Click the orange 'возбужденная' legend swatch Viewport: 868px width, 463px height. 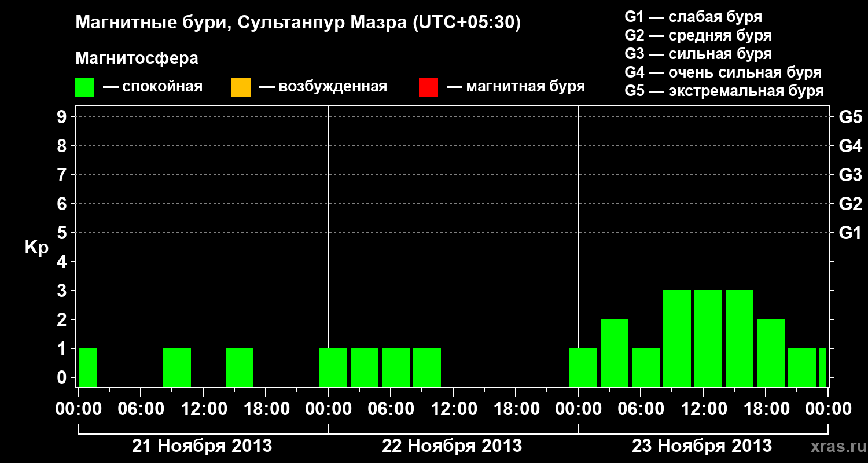coord(241,87)
